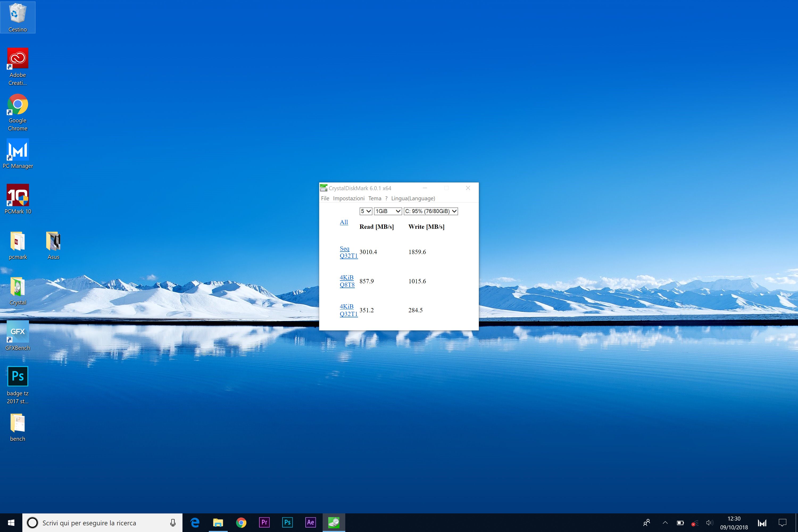798x532 pixels.
Task: Open the People icon in system tray
Action: click(x=647, y=523)
